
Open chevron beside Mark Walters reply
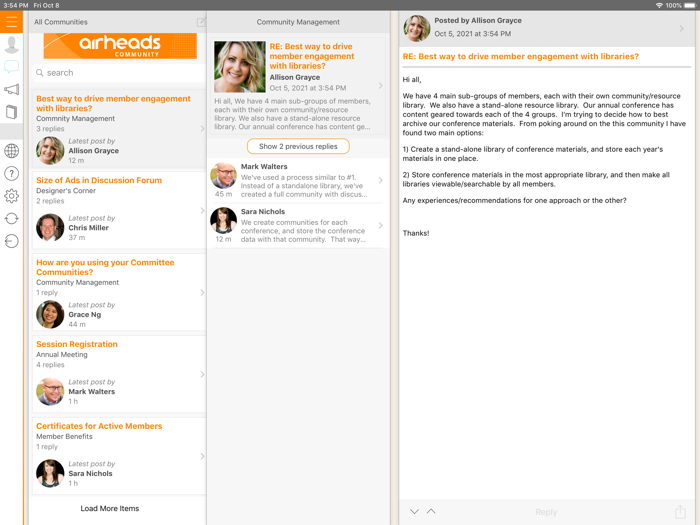click(x=380, y=180)
